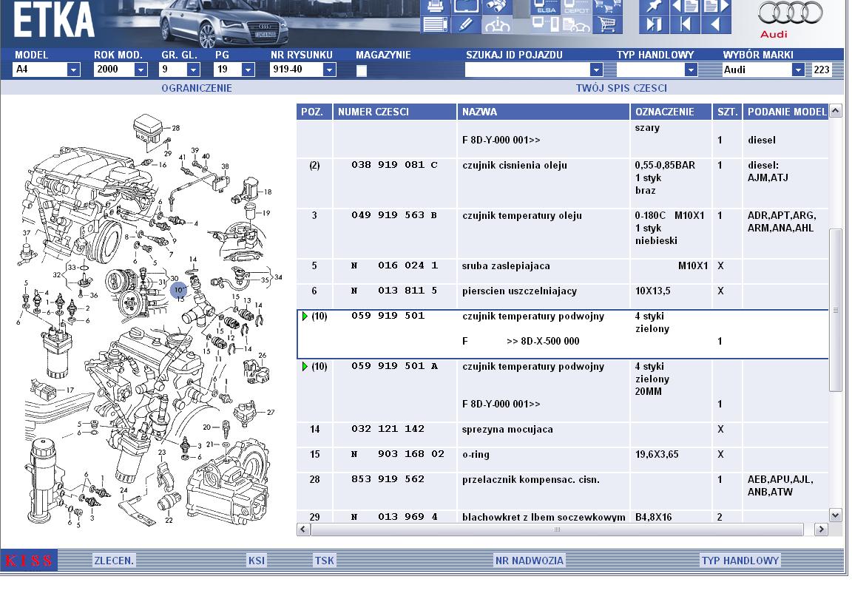Image resolution: width=852 pixels, height=616 pixels.
Task: Select part number 049 919 563 B
Action: click(x=394, y=215)
